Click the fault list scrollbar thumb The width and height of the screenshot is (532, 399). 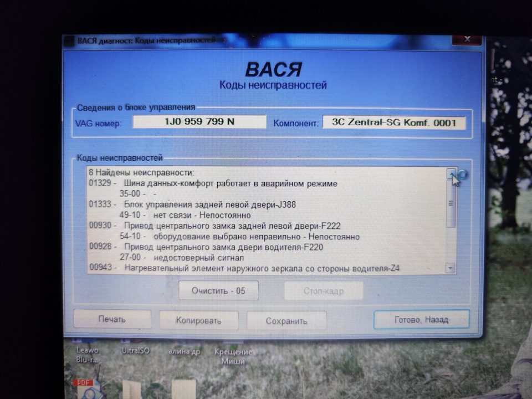pos(451,203)
